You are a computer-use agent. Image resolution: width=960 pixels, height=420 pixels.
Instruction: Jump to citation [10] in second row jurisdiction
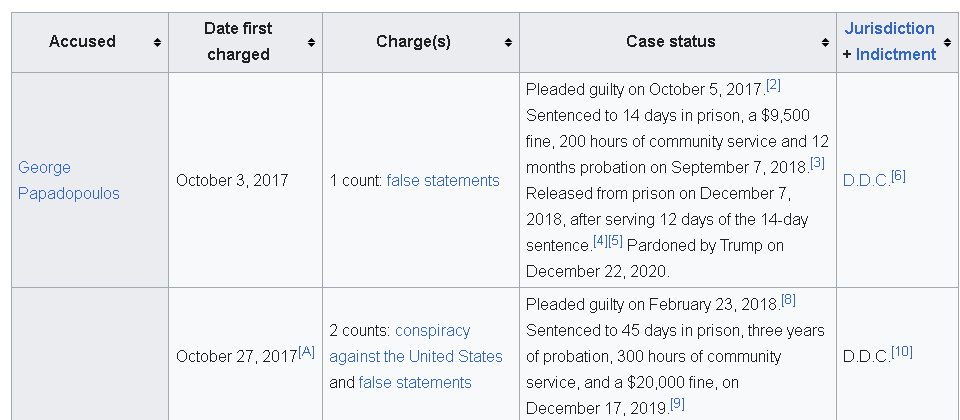(x=902, y=352)
